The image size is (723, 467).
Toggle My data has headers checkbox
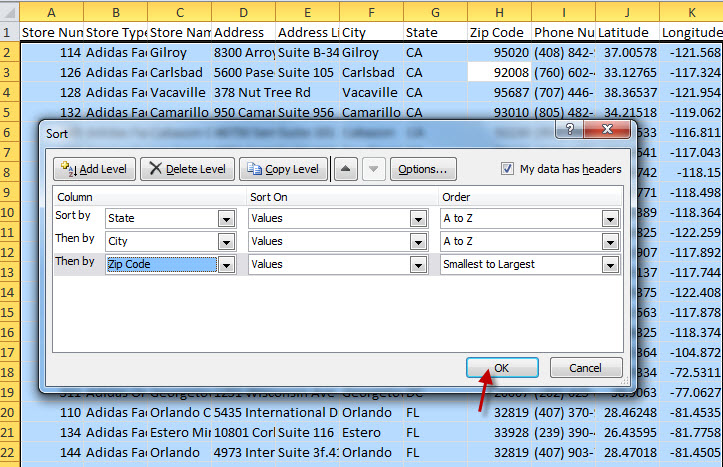507,169
